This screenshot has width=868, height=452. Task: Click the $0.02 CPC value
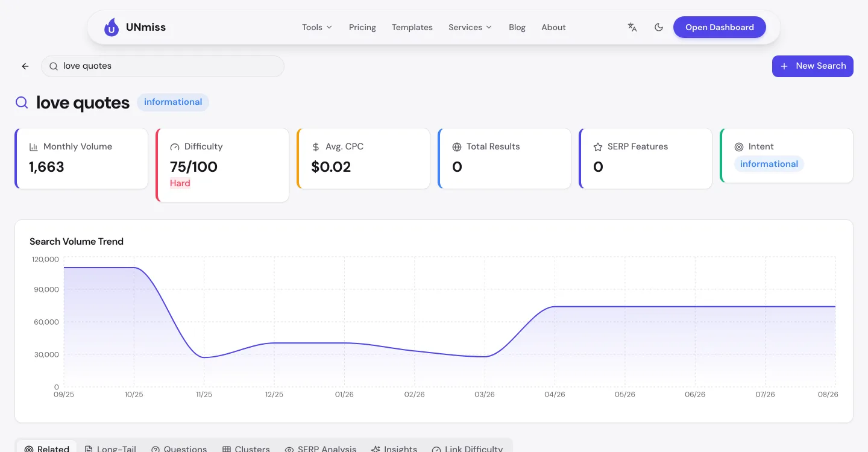(x=331, y=167)
